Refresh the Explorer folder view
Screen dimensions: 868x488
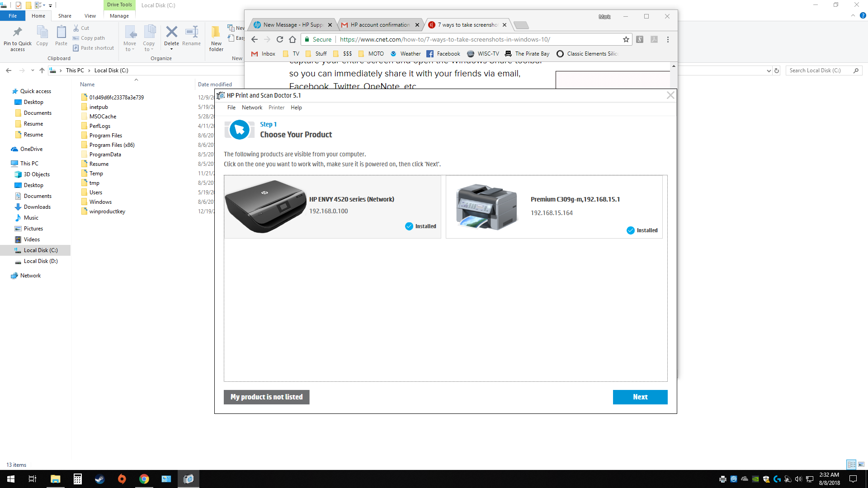pos(777,70)
